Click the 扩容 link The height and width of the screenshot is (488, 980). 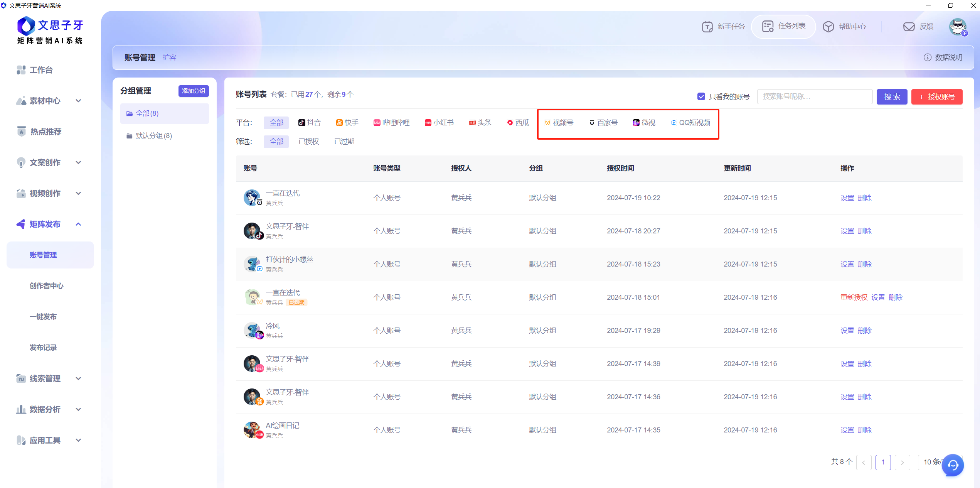[169, 57]
